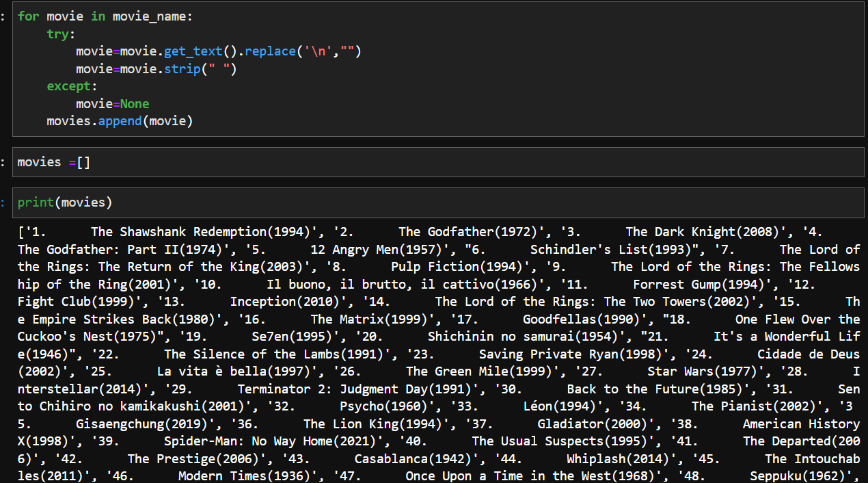Click 'Fight Club(1999)' in output

pyautogui.click(x=76, y=302)
